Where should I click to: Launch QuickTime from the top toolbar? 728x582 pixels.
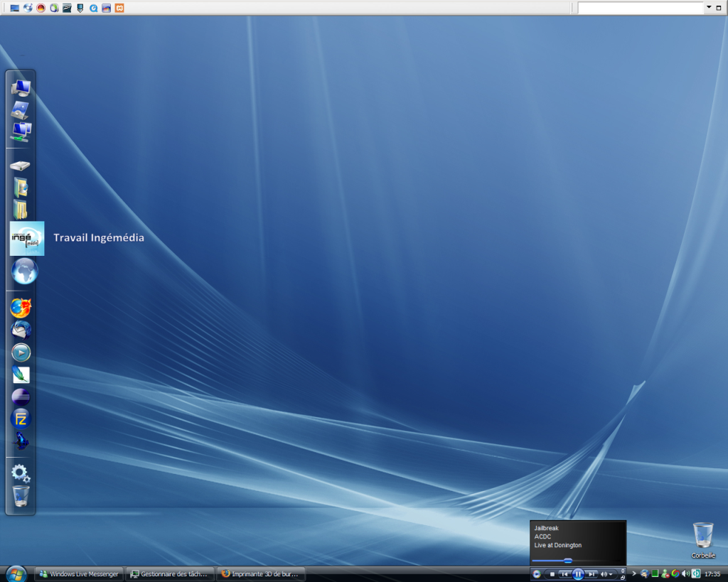[93, 8]
